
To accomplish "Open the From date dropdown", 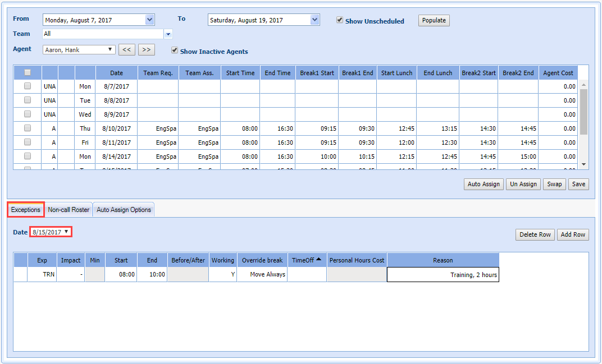I will coord(149,20).
